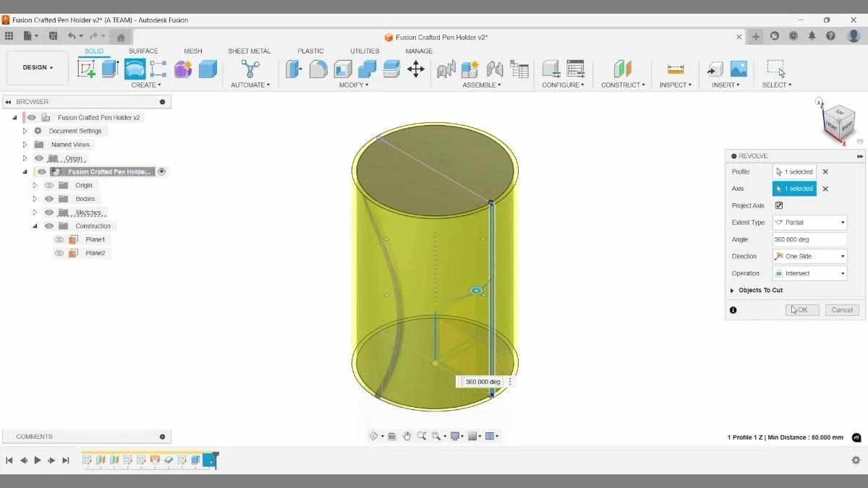The width and height of the screenshot is (868, 488).
Task: Toggle visibility of the Bodies folder
Action: point(48,198)
